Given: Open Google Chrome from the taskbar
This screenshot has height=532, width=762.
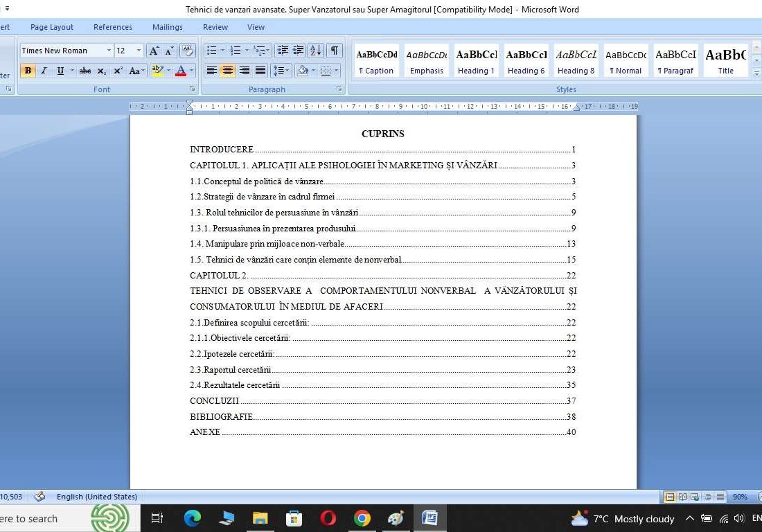Looking at the screenshot, I should click(362, 518).
